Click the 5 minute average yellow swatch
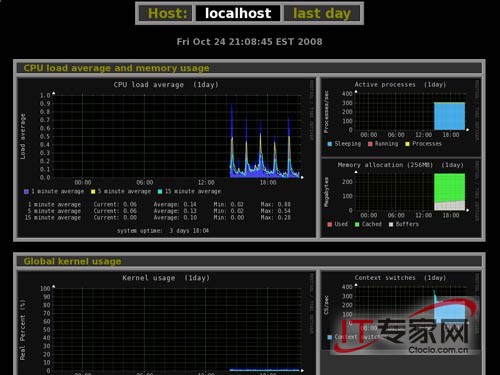Image resolution: width=500 pixels, height=375 pixels. [93, 192]
